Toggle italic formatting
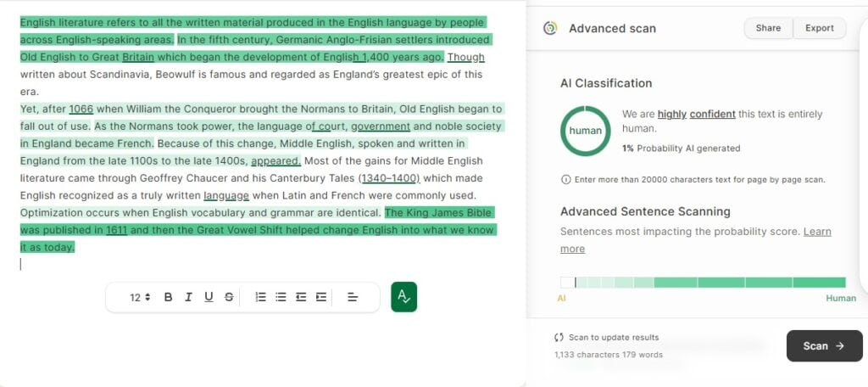 pos(188,297)
